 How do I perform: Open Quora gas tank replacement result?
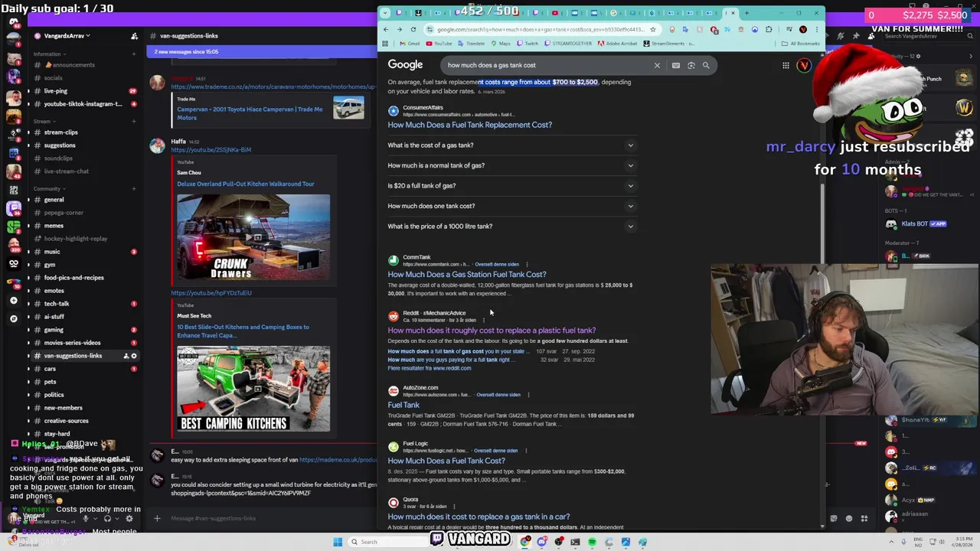pyautogui.click(x=479, y=517)
